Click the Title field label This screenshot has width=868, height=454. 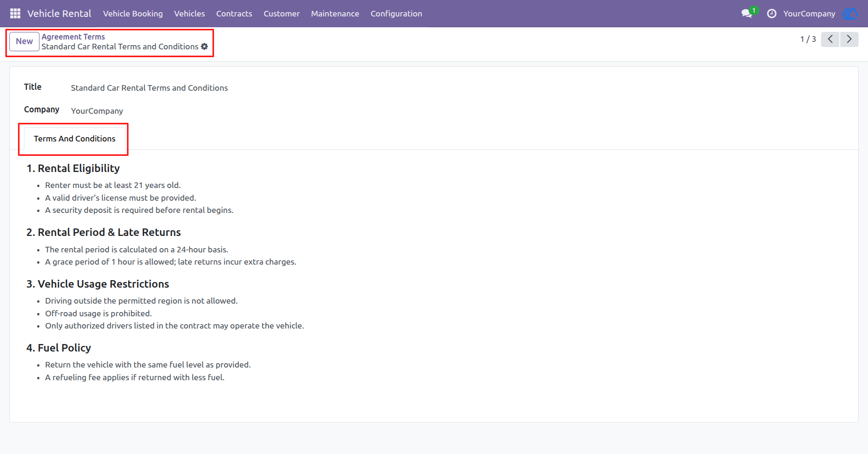pyautogui.click(x=33, y=87)
